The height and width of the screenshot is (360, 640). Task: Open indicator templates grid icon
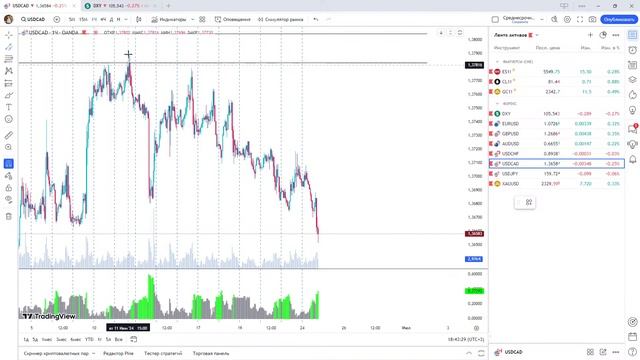tap(202, 19)
